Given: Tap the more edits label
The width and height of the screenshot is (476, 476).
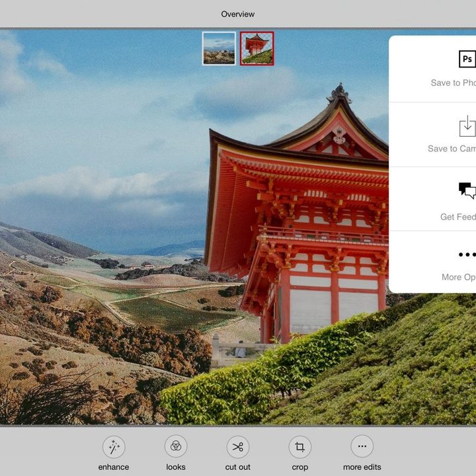Looking at the screenshot, I should (x=362, y=467).
